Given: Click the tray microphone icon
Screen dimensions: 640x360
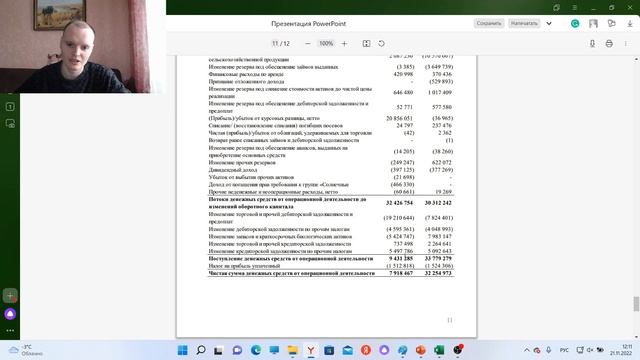Looking at the screenshot, I should pos(549,350).
